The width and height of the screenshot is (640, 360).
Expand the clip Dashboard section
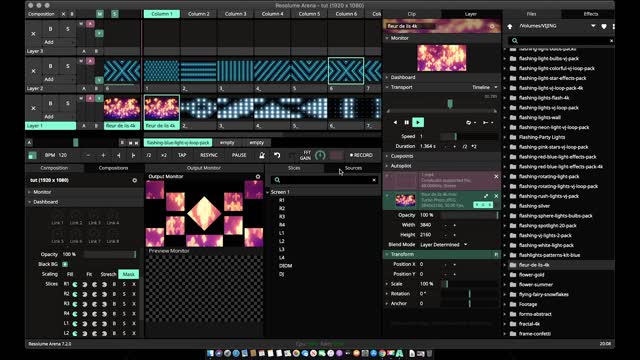click(x=387, y=77)
